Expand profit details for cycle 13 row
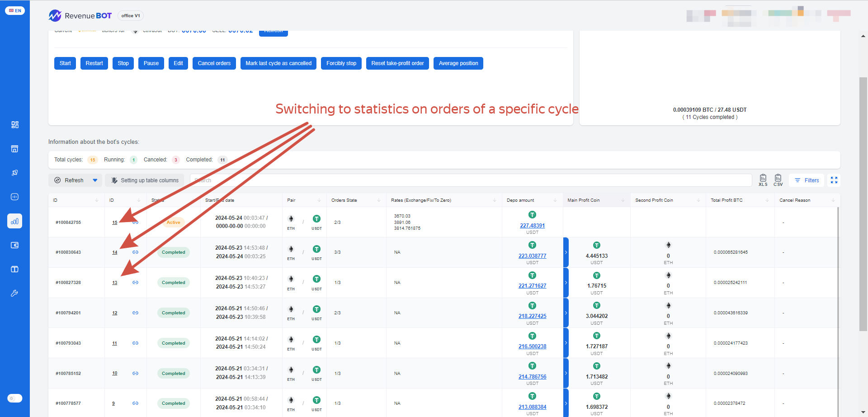Screen dimensions: 868x417 tap(566, 283)
